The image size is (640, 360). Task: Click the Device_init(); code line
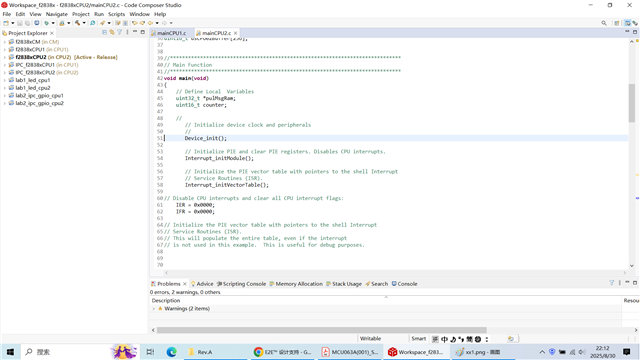coord(206,138)
